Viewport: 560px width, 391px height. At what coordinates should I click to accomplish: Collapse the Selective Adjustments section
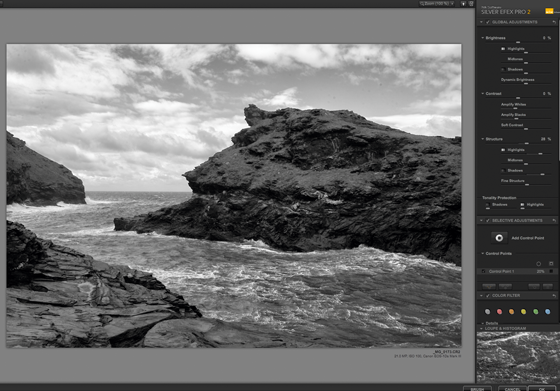[481, 221]
